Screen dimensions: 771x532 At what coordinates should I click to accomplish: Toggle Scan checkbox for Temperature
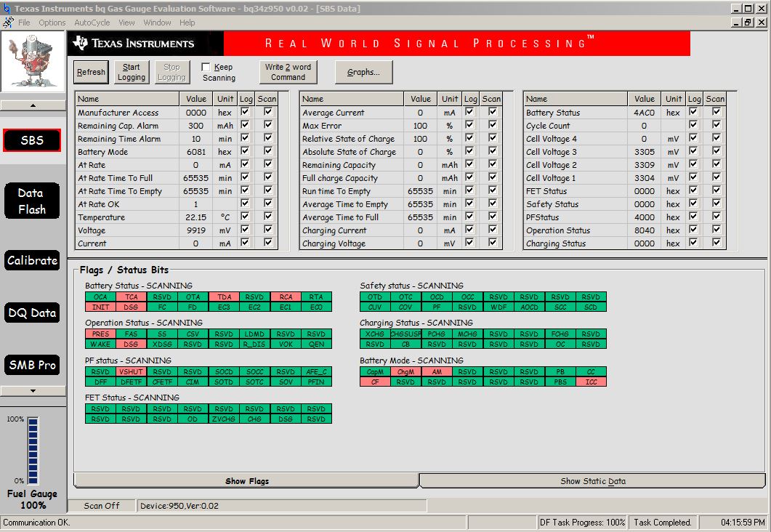pyautogui.click(x=268, y=217)
